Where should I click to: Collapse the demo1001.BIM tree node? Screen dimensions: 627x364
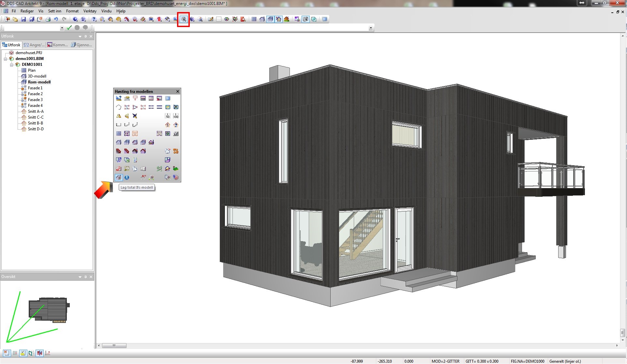(x=6, y=59)
